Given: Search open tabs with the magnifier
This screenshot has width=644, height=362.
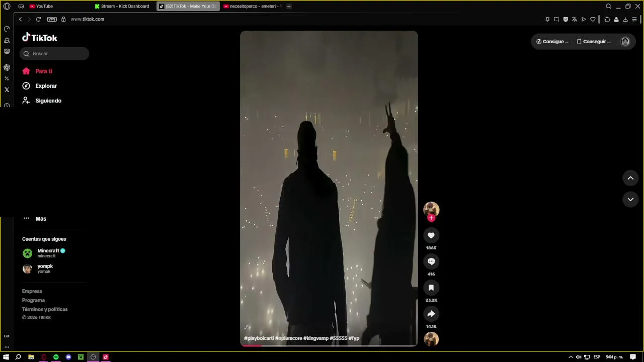Looking at the screenshot, I should click(608, 7).
